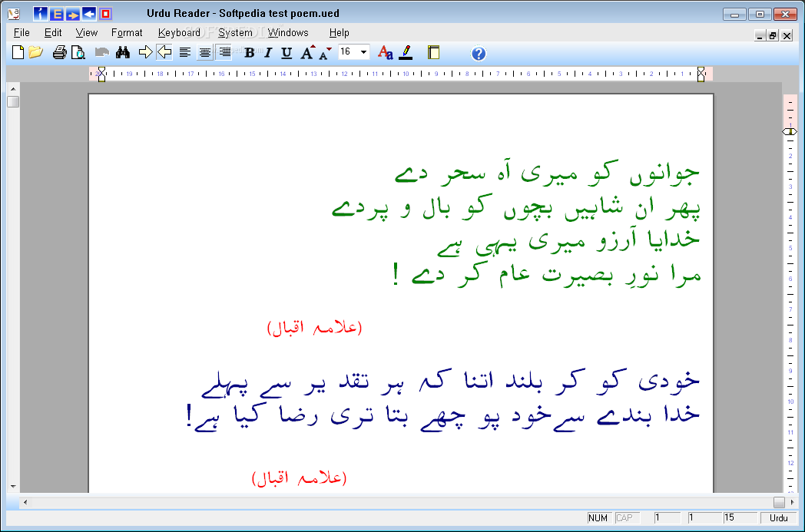Minimize the inner document window
Screen dimensions: 805x532
click(760, 35)
